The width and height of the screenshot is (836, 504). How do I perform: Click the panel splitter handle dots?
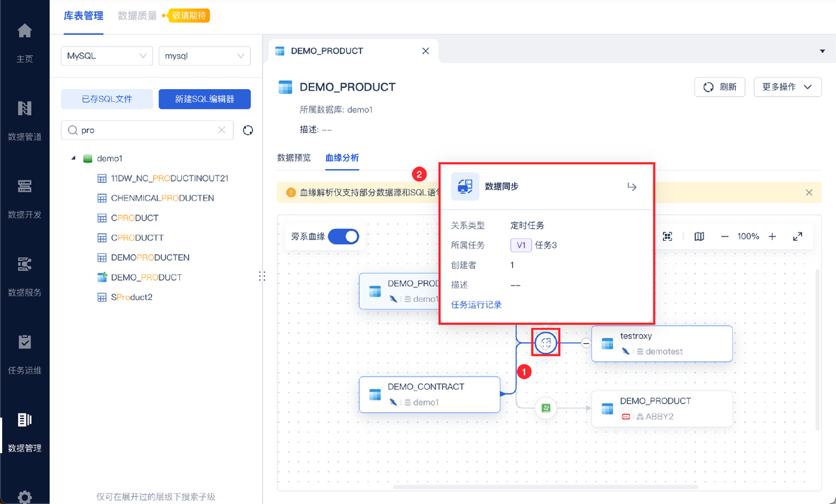tap(263, 276)
